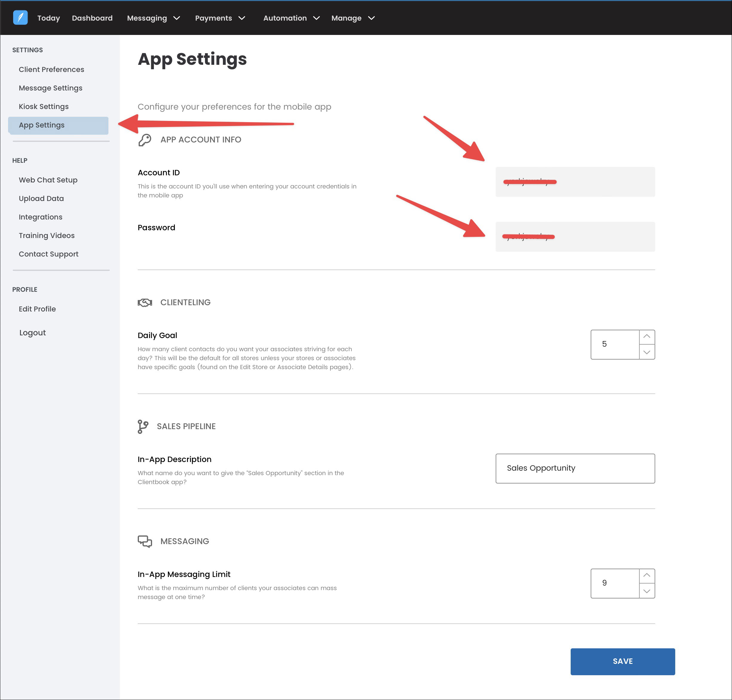Select the Clientbook logo in the top bar

pyautogui.click(x=21, y=18)
